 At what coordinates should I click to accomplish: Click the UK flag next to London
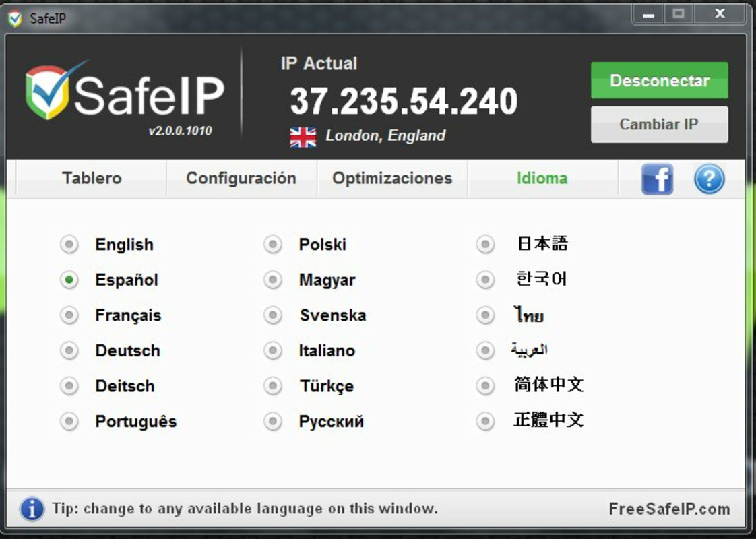(x=303, y=137)
